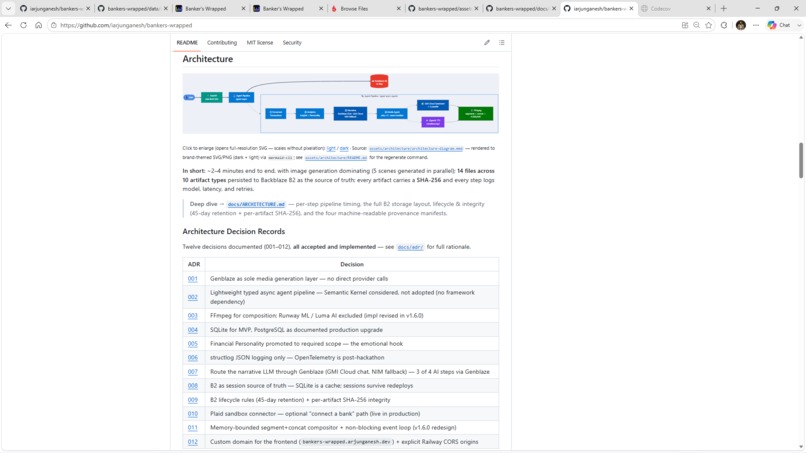Close the Browse Files tab
806x453 pixels.
click(x=398, y=9)
